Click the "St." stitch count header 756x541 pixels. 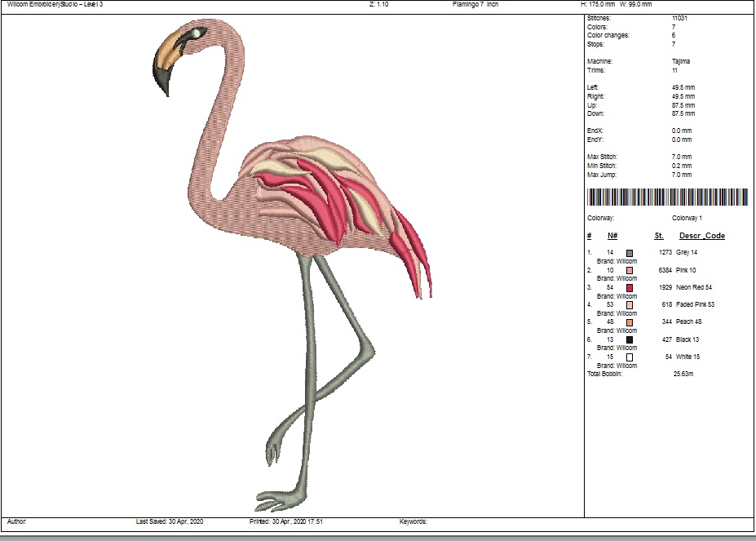click(658, 236)
